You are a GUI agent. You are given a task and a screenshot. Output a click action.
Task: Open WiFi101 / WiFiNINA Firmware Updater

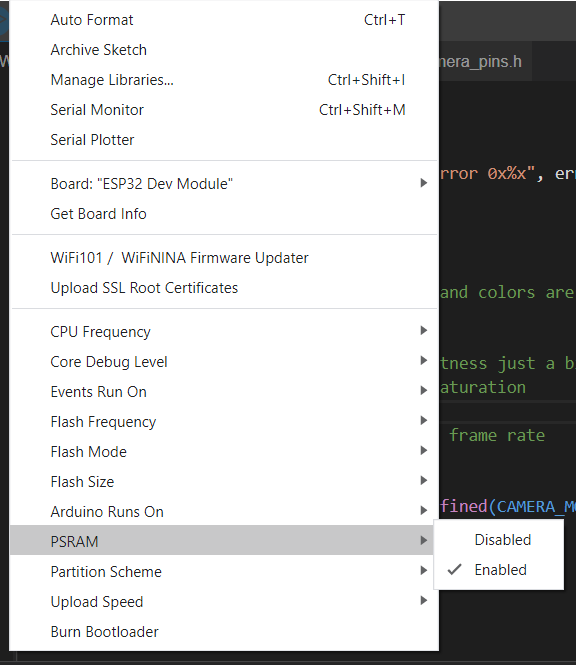[x=224, y=258]
